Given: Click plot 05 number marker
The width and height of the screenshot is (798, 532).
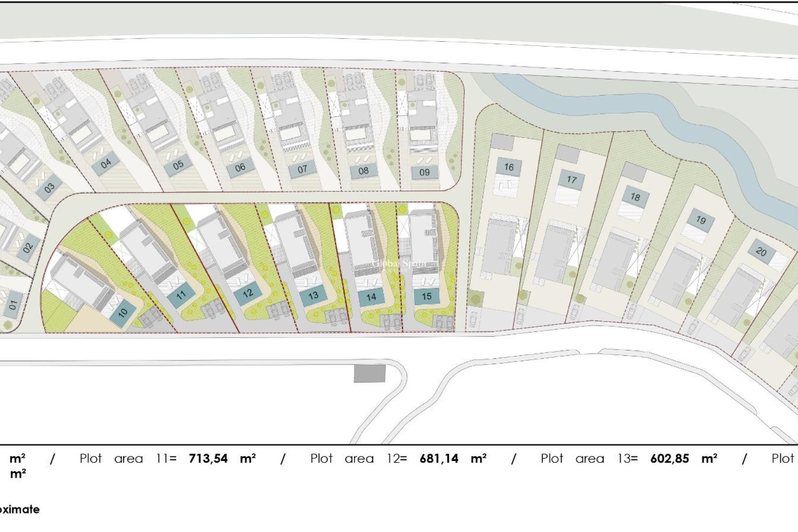Looking at the screenshot, I should tap(178, 165).
